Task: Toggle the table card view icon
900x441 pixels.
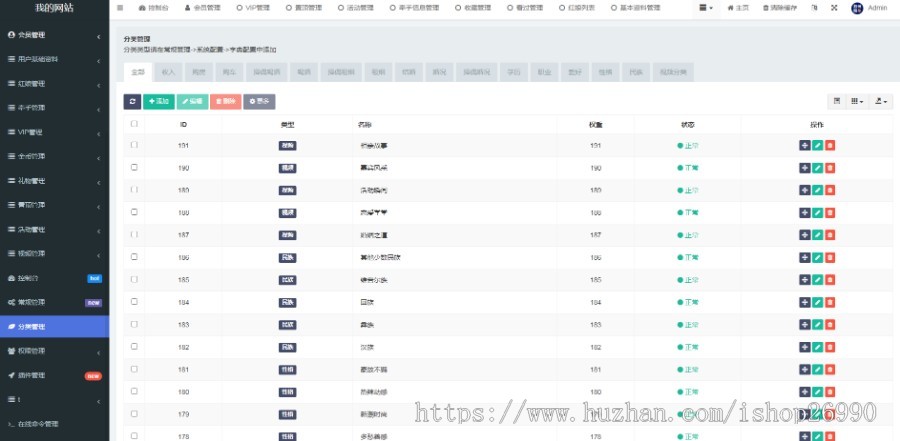Action: pyautogui.click(x=837, y=101)
